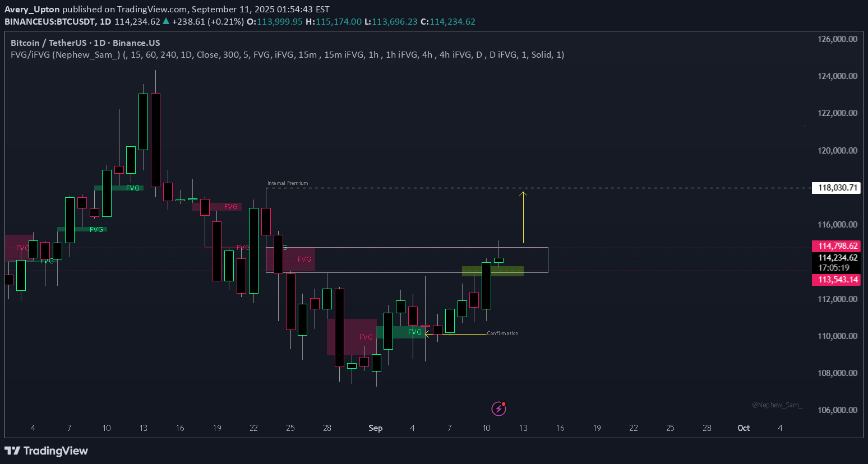Click the Internal Premium line label
Viewport: 868px width, 464px height.
click(288, 183)
